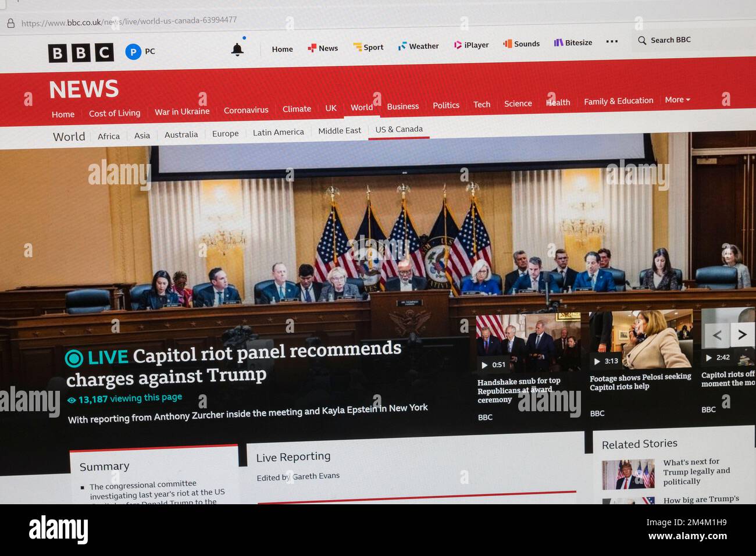Open BBC Bitesize
This screenshot has width=756, height=556.
(x=573, y=42)
